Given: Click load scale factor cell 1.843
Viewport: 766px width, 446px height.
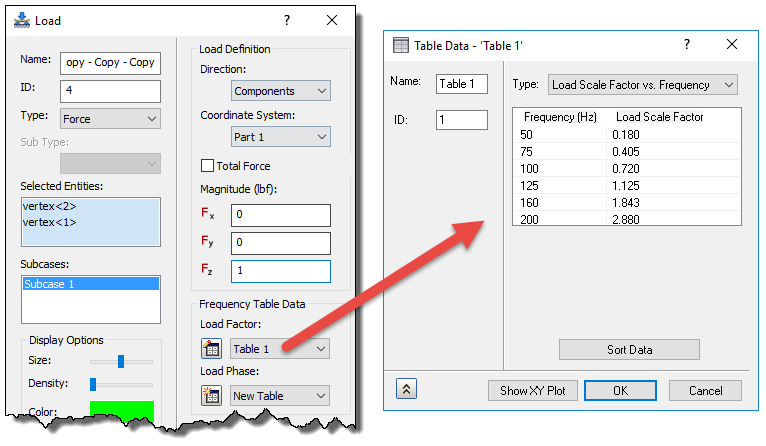Looking at the screenshot, I should tap(674, 203).
